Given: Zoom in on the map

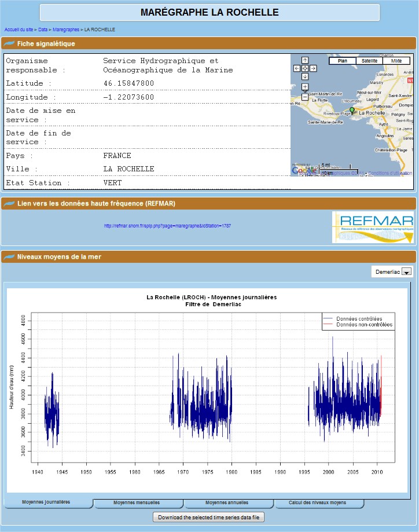Looking at the screenshot, I should point(305,87).
